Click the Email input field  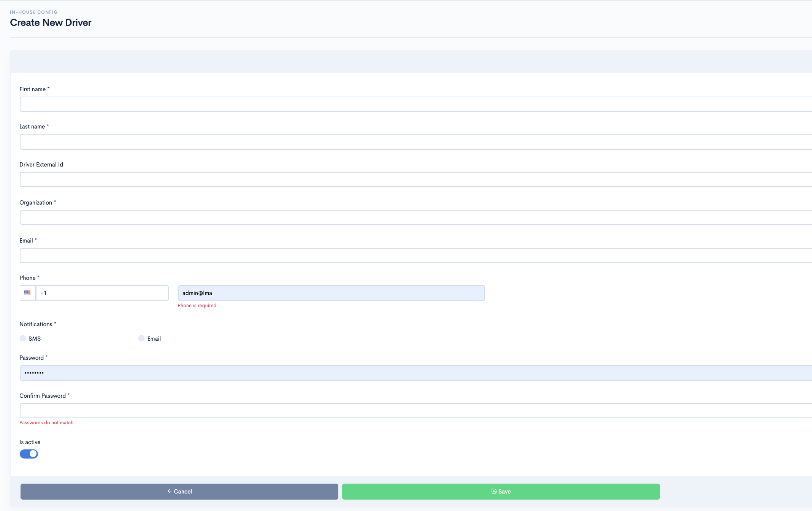(x=416, y=255)
